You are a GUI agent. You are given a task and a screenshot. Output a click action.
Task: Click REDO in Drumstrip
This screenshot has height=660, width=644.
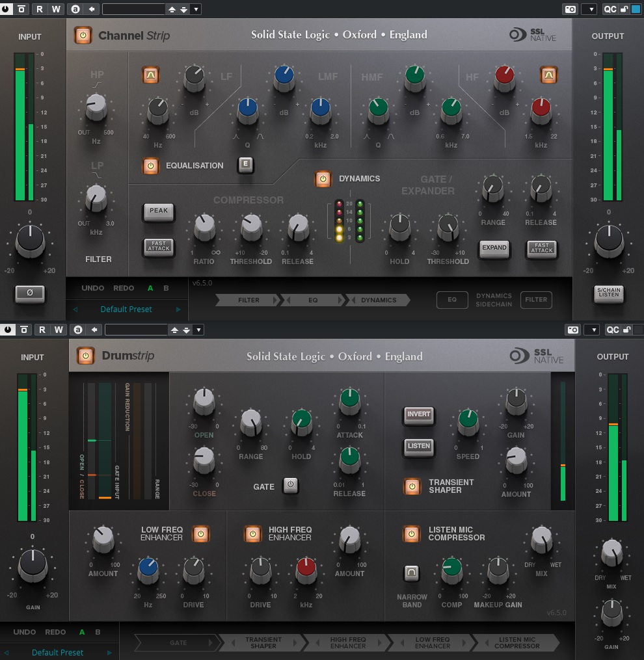(55, 632)
